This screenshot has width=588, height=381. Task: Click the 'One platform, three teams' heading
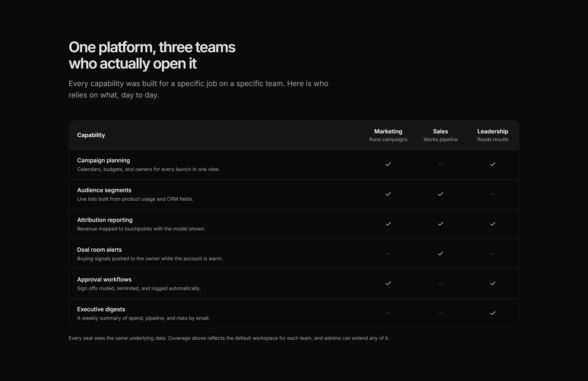152,55
